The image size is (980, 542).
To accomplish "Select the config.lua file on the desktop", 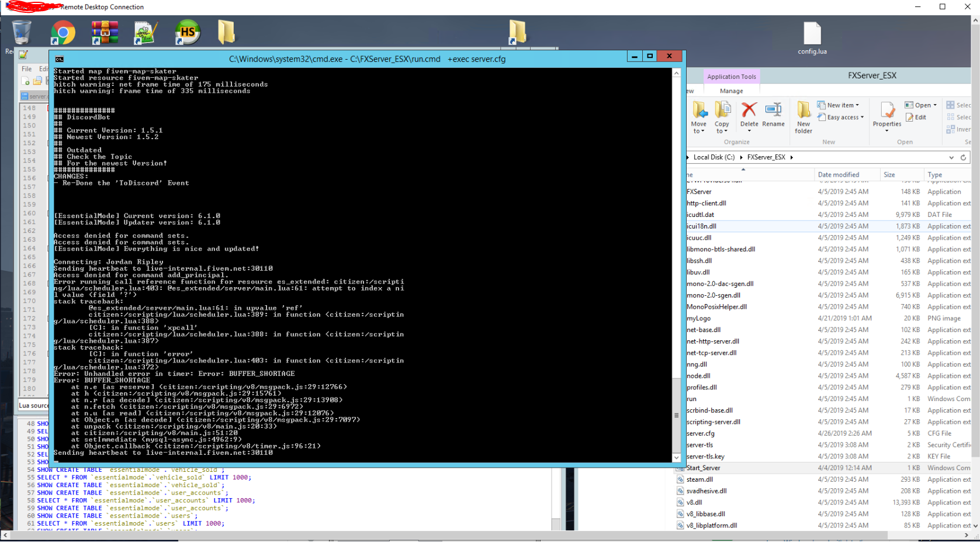I will click(812, 39).
